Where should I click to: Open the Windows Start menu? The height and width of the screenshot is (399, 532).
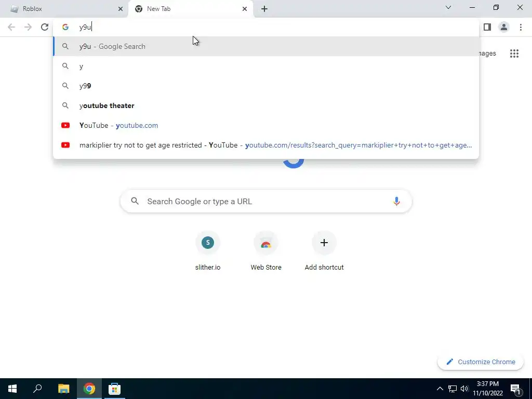pos(12,389)
